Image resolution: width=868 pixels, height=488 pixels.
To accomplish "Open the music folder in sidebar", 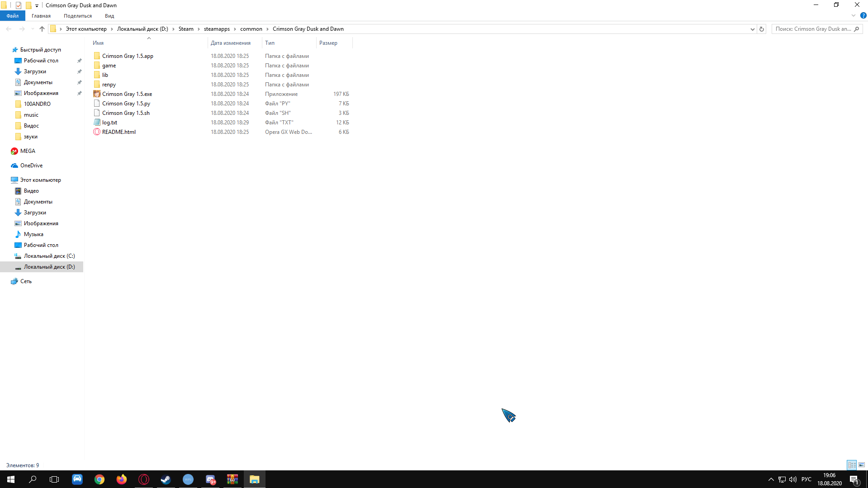I will 31,115.
